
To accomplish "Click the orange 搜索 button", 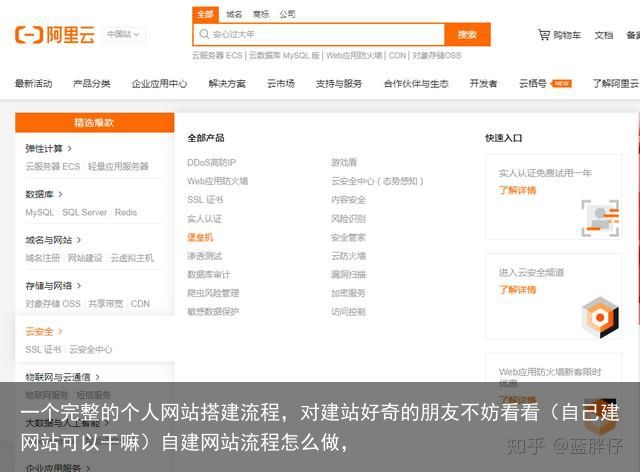I will coord(467,34).
